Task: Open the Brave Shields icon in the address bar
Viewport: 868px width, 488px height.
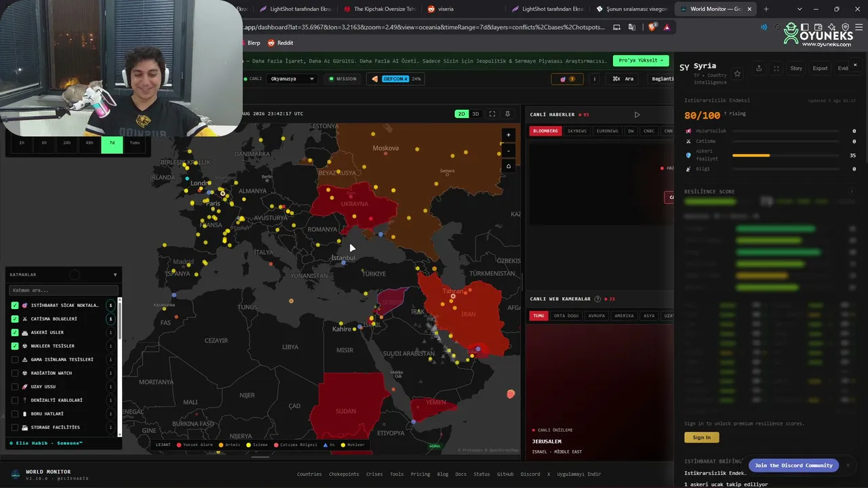Action: tap(652, 27)
